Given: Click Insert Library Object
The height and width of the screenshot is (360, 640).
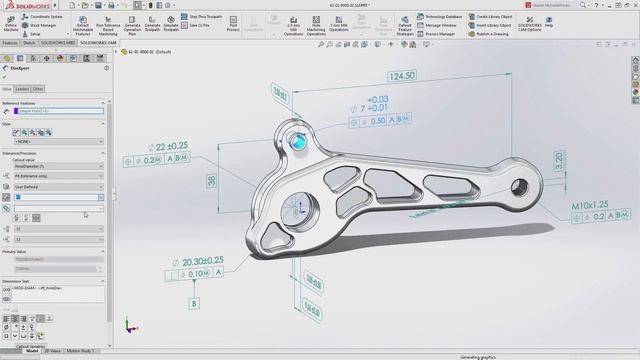Looking at the screenshot, I should coord(489,25).
